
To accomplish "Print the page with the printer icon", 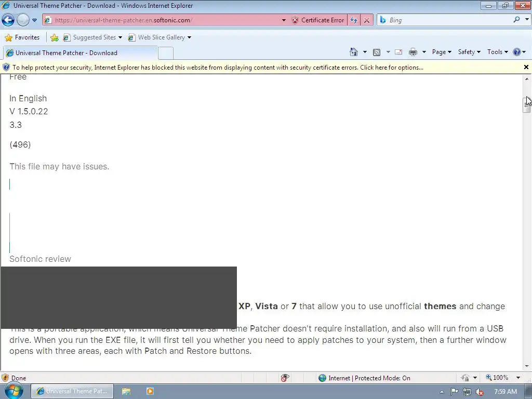I will (x=413, y=52).
